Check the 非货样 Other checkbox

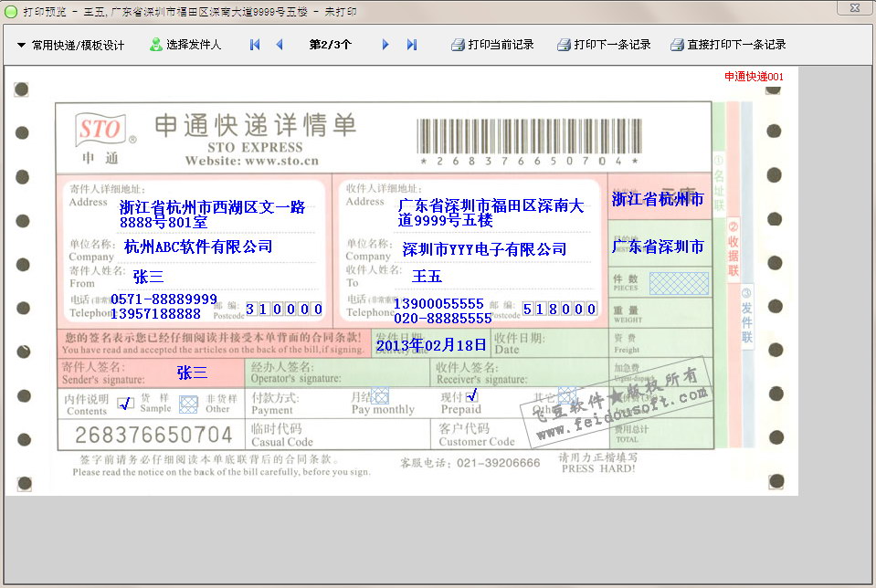pos(188,404)
